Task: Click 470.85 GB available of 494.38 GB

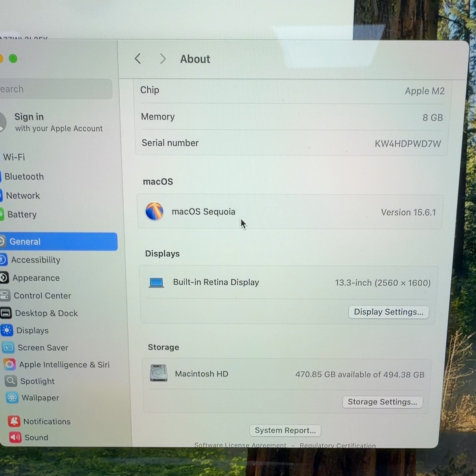Action: tap(360, 375)
